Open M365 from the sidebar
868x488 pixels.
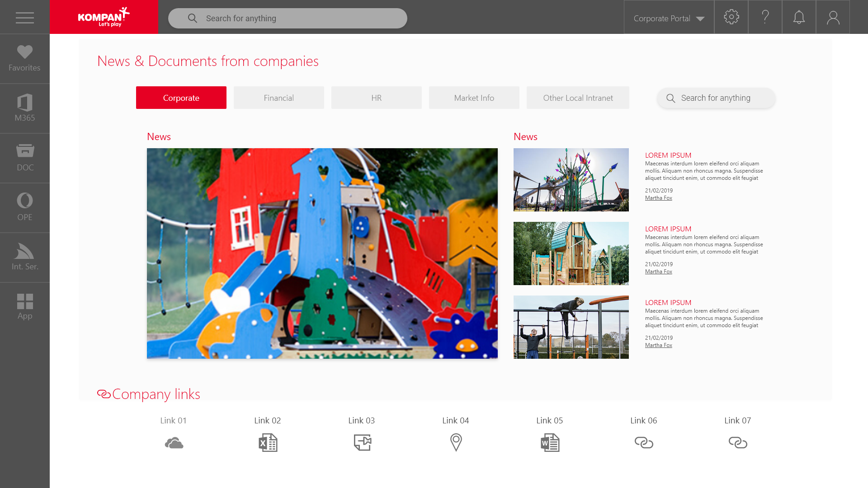[x=24, y=108]
